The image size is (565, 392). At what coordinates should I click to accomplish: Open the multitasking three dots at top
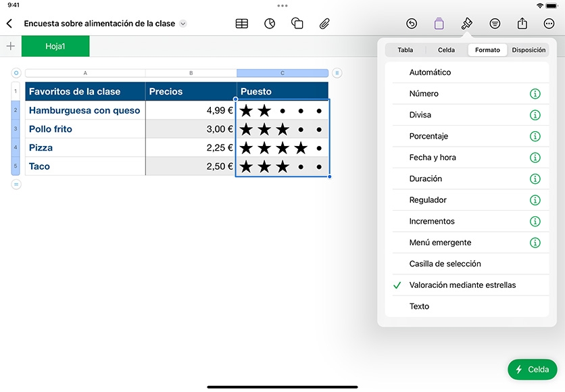(x=282, y=6)
